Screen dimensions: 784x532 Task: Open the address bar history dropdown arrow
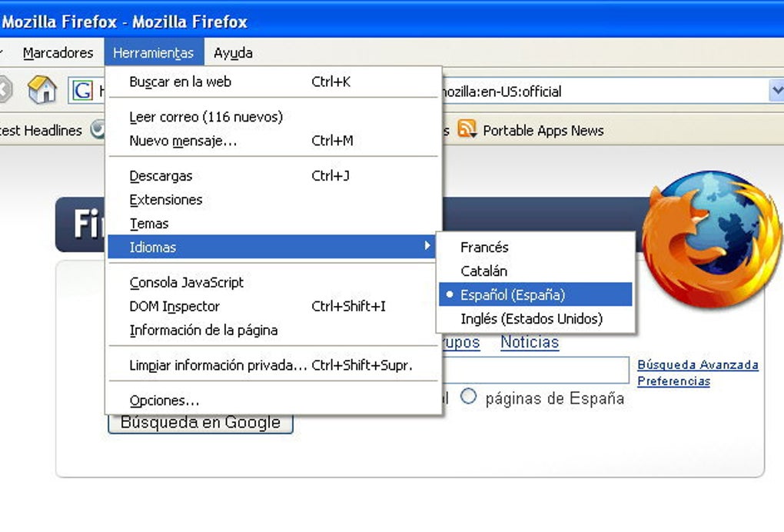tap(776, 91)
